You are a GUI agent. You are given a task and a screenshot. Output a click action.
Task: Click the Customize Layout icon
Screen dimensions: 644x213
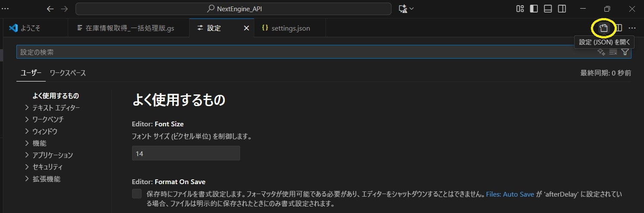click(520, 9)
